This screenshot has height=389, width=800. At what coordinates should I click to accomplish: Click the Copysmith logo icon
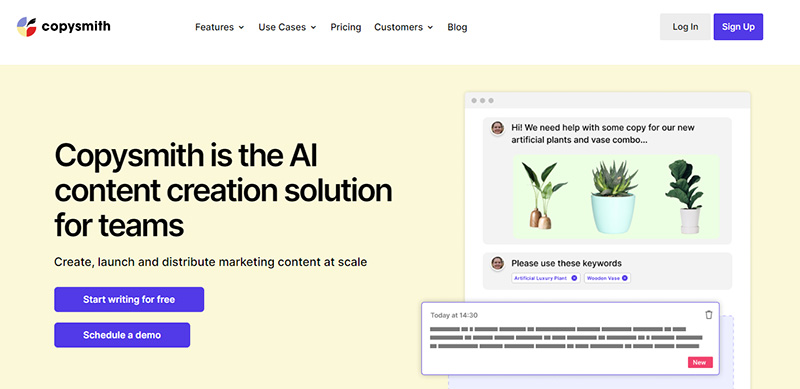click(x=27, y=27)
